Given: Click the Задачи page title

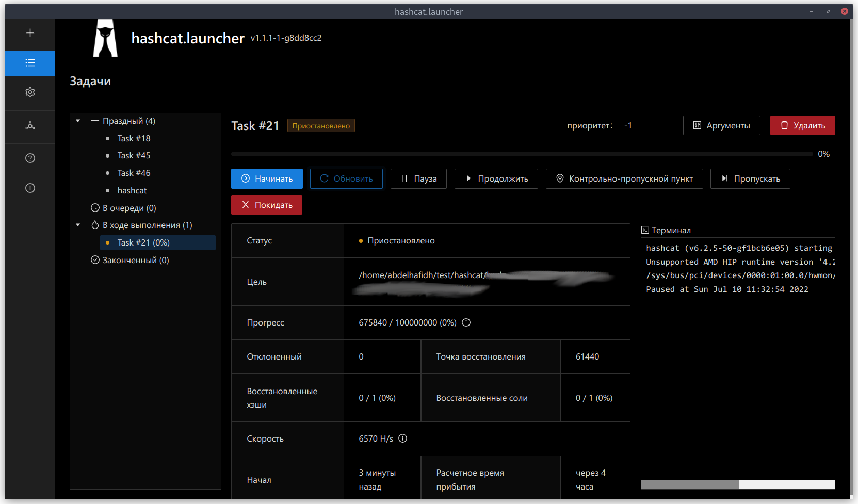Looking at the screenshot, I should click(90, 81).
